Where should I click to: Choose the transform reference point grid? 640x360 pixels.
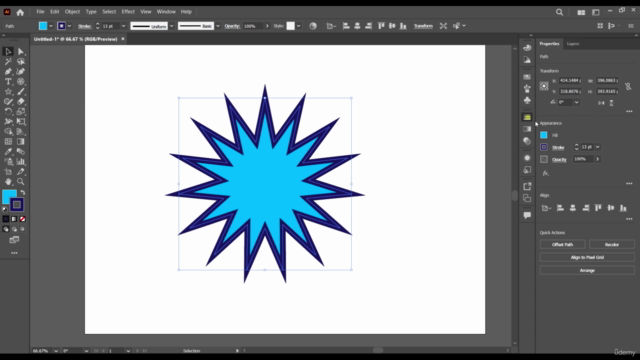point(544,86)
